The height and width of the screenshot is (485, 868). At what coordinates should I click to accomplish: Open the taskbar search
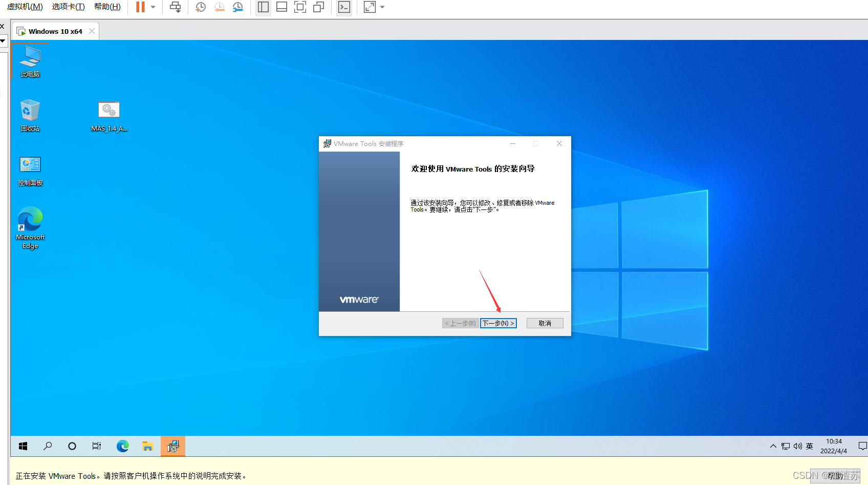(48, 446)
